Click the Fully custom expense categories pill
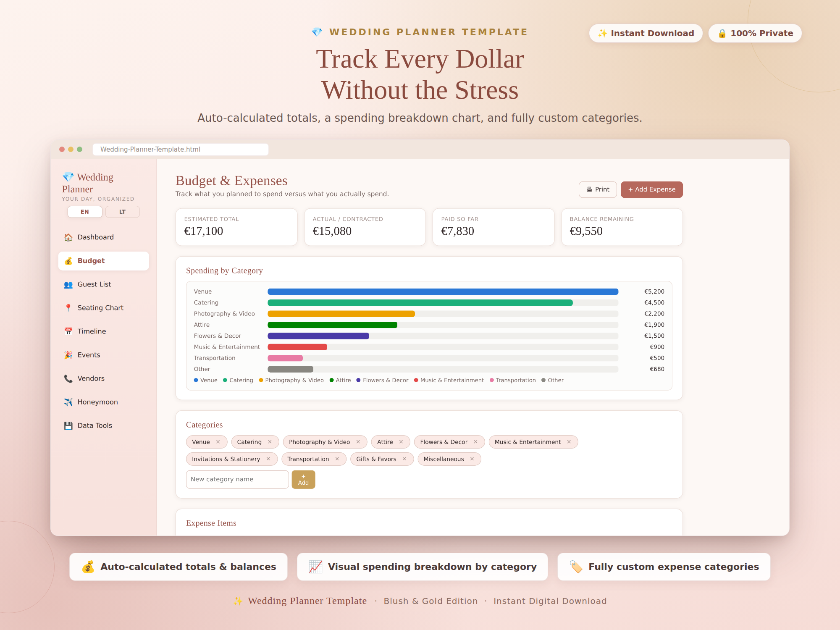This screenshot has height=630, width=840. (x=664, y=567)
